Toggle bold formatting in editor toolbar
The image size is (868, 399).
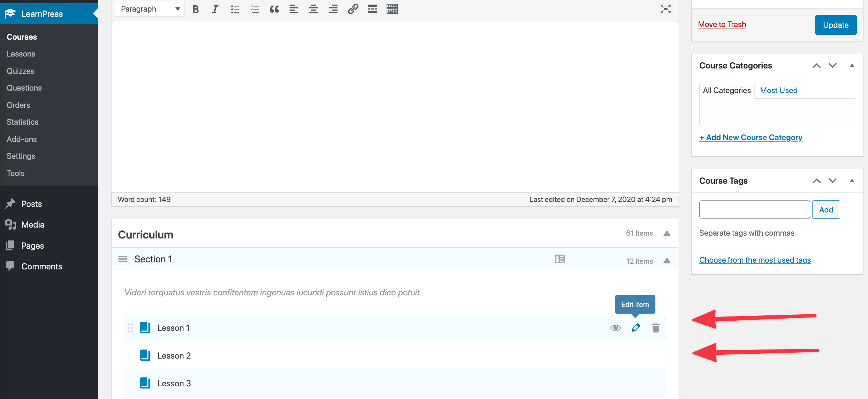point(196,9)
